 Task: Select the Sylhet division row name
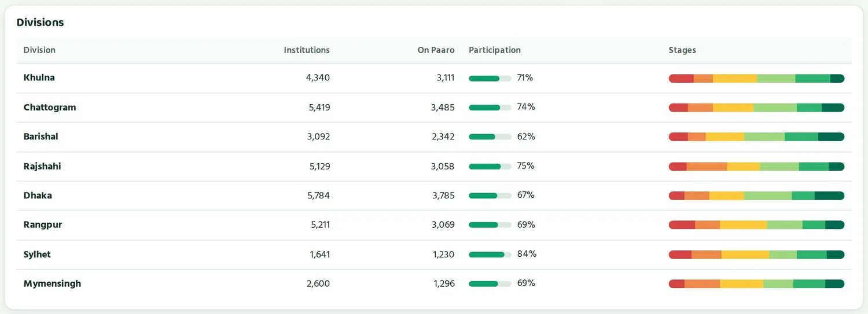click(x=37, y=254)
